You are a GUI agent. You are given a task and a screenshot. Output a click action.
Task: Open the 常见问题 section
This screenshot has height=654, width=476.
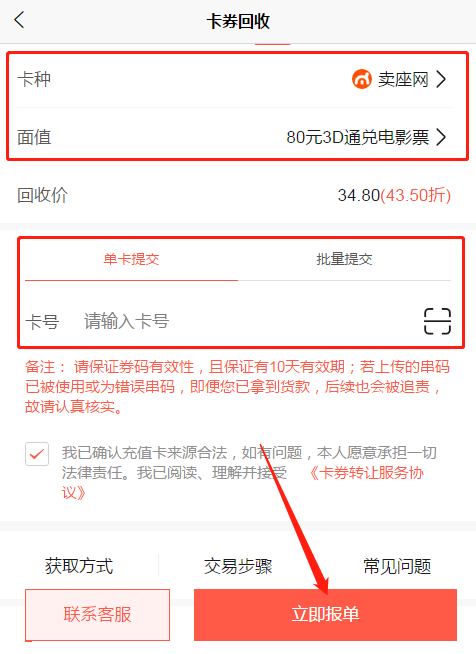tap(397, 566)
